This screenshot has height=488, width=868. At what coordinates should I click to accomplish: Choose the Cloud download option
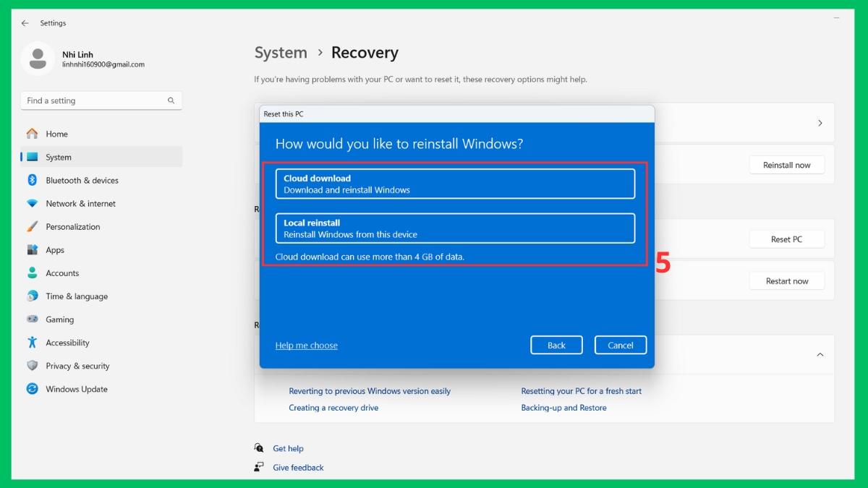[455, 184]
